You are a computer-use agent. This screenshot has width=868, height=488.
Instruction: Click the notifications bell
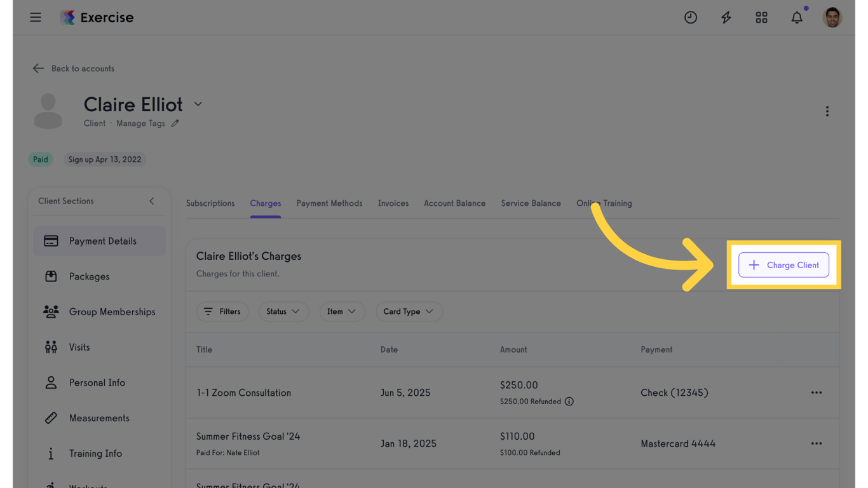pyautogui.click(x=797, y=17)
